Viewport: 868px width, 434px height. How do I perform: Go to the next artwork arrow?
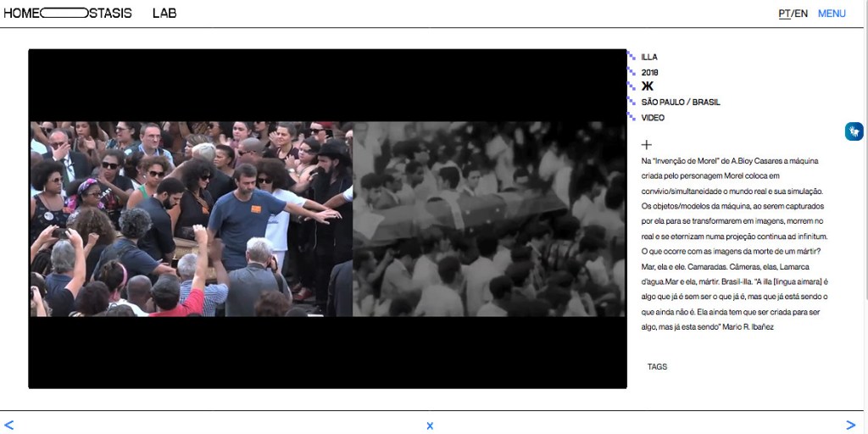[850, 425]
